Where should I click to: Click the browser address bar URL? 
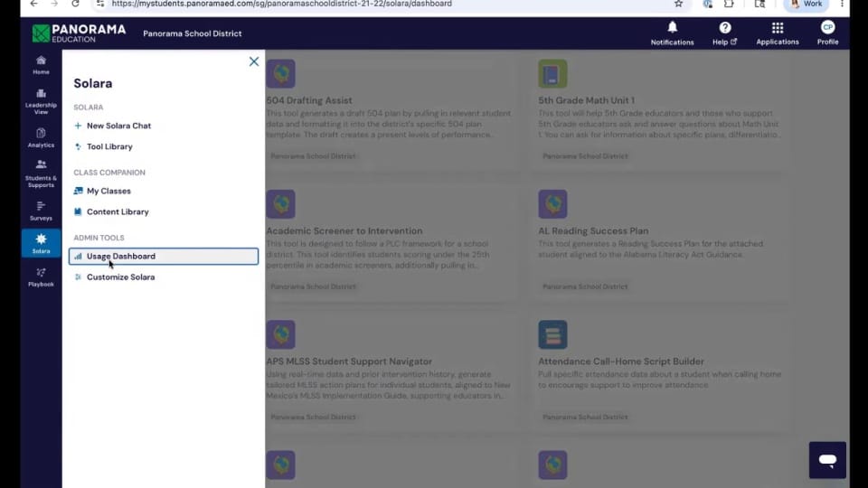pyautogui.click(x=282, y=4)
